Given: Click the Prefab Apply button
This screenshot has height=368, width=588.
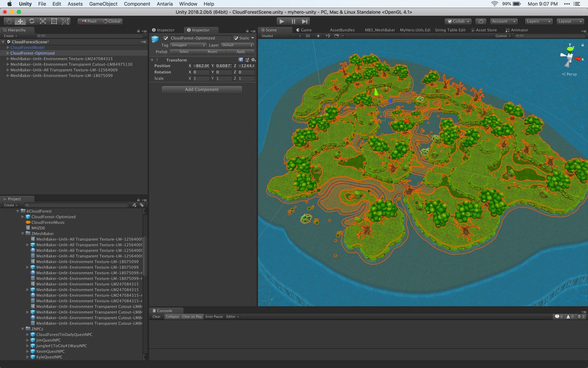Looking at the screenshot, I should (x=241, y=52).
